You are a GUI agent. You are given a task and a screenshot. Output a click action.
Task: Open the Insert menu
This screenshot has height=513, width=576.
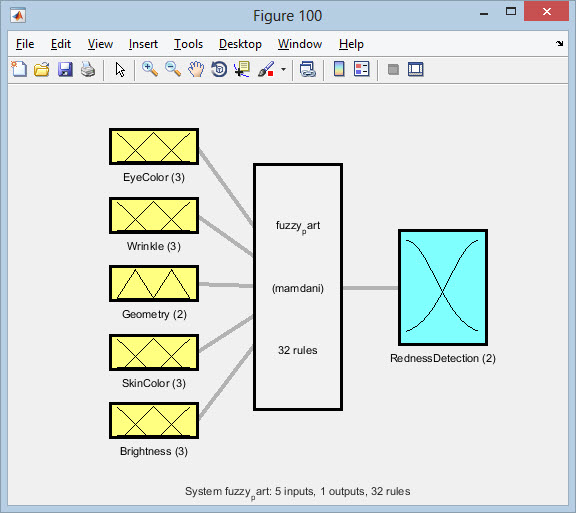click(x=143, y=44)
